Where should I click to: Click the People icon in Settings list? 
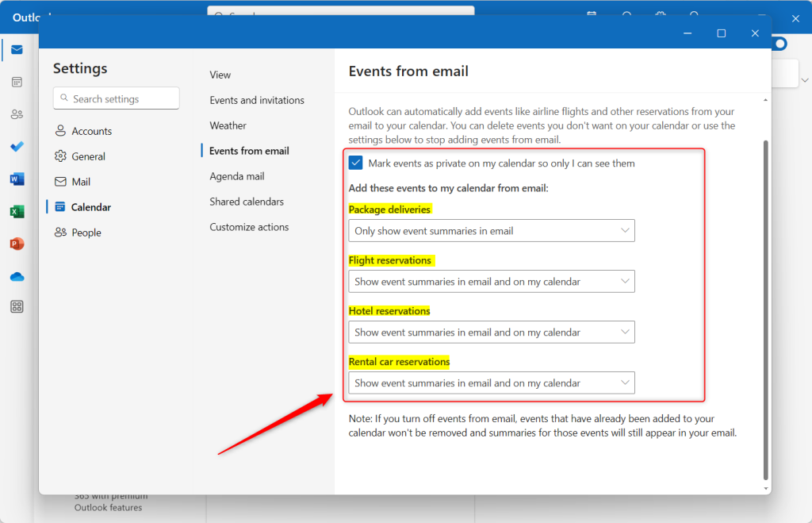60,233
